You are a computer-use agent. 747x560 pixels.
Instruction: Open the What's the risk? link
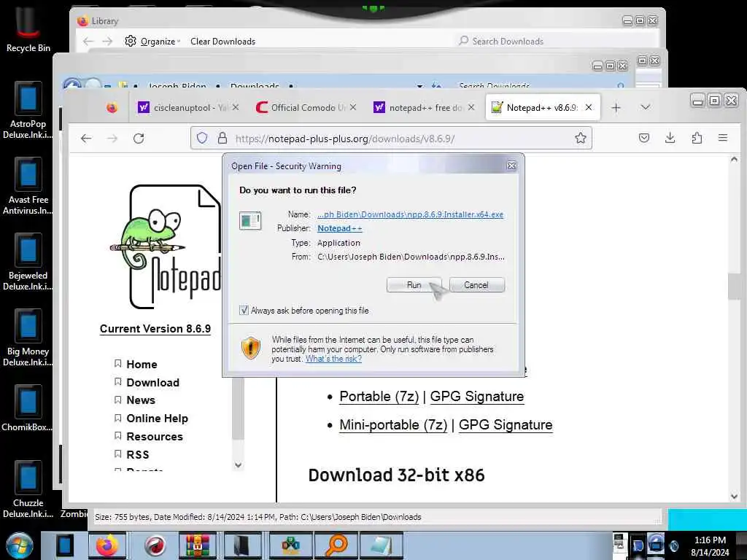point(333,359)
